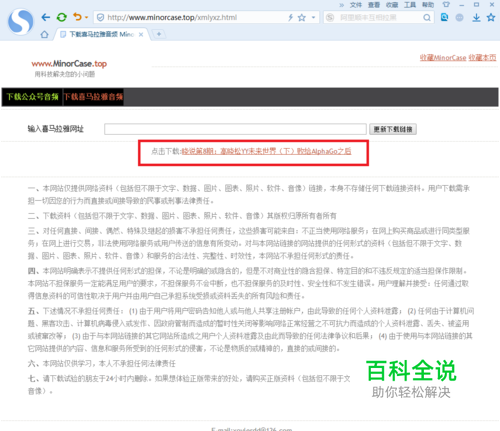Open the dropdown next to the undo arrow
Image resolution: width=500 pixels, height=431 pixels.
click(x=86, y=17)
